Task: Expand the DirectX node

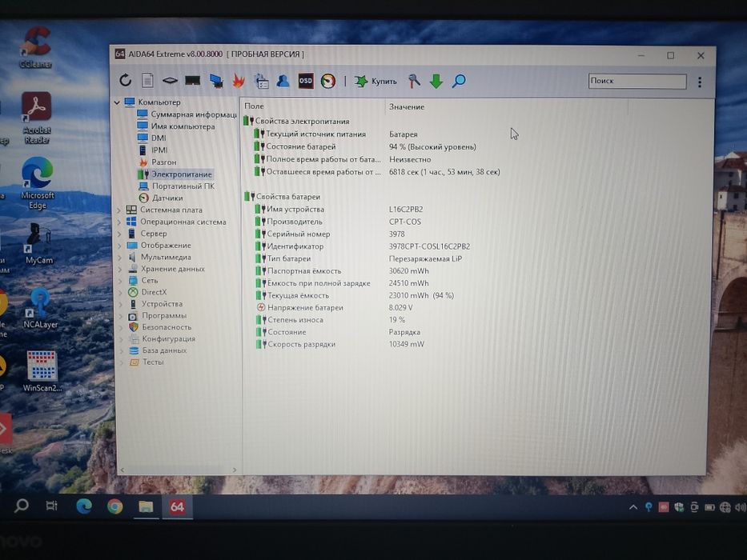Action: 120,292
